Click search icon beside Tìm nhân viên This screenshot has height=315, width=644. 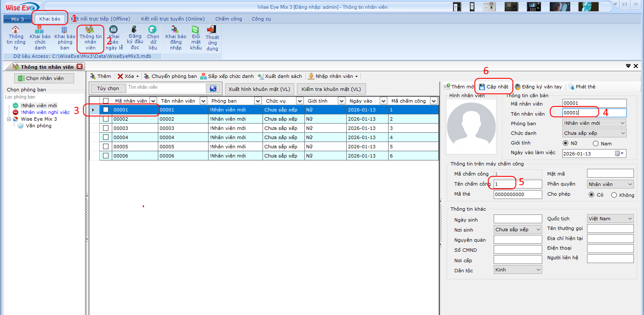click(x=213, y=88)
